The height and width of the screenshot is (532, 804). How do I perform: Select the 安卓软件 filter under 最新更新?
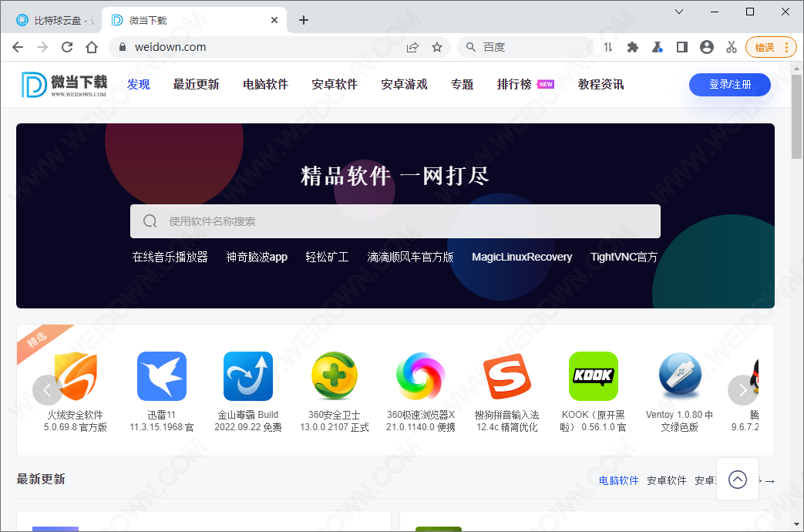[x=667, y=480]
